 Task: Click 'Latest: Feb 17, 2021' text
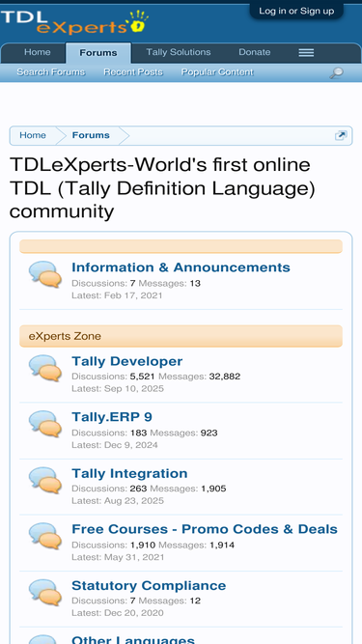click(117, 295)
